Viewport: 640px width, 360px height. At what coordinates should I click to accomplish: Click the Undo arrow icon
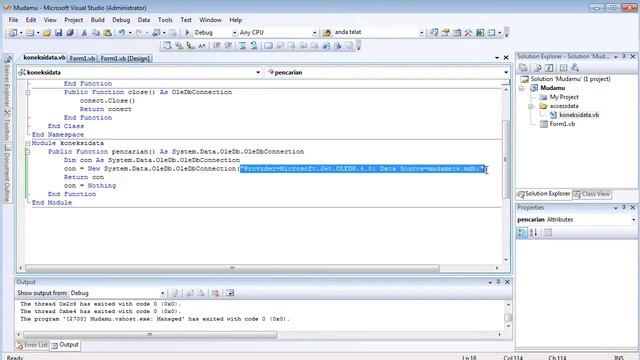(x=122, y=32)
